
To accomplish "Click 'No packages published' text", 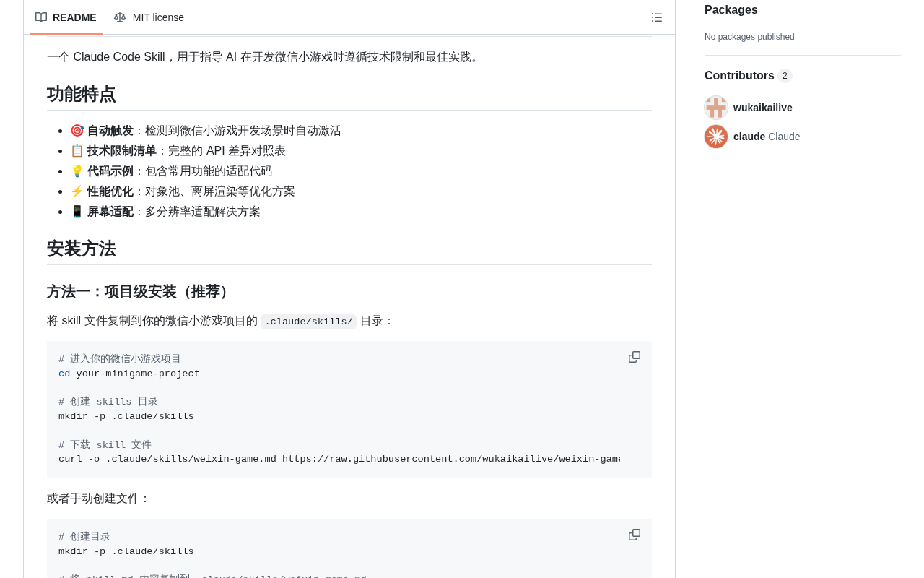I will tap(749, 37).
